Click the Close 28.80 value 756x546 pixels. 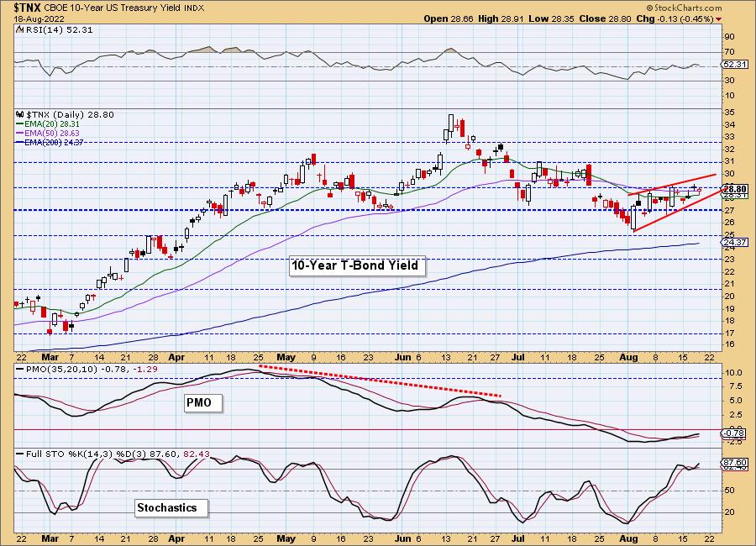point(605,18)
